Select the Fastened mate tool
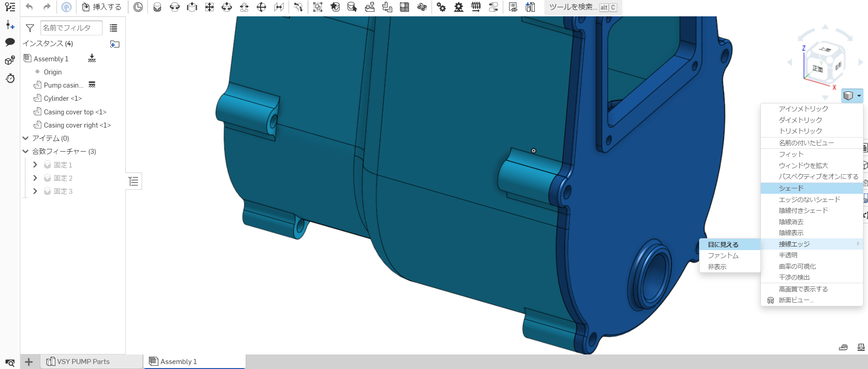 (x=157, y=7)
